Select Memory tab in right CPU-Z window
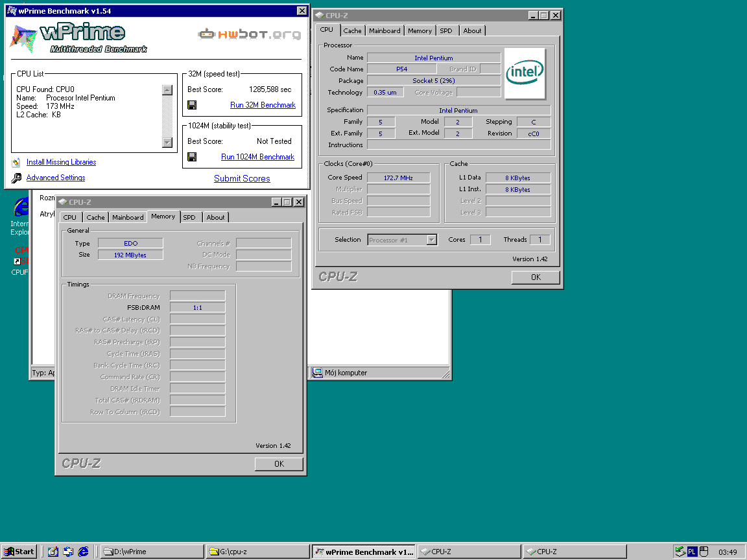The width and height of the screenshot is (747, 560). [x=420, y=30]
